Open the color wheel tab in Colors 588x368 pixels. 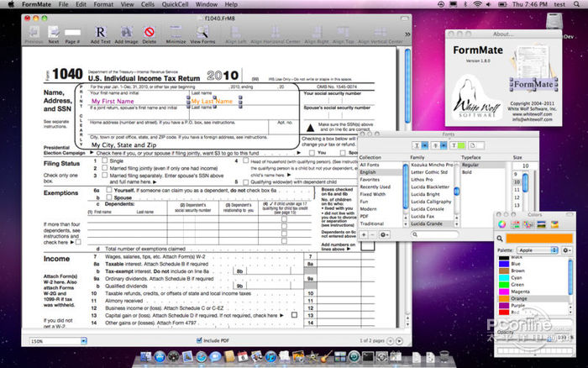click(x=501, y=224)
